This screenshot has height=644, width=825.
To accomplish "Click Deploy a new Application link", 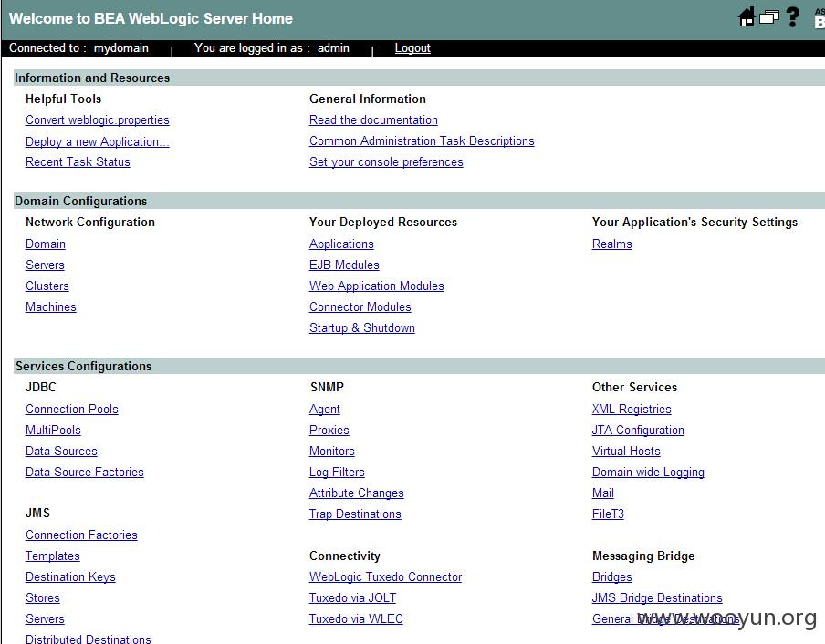I will [98, 142].
